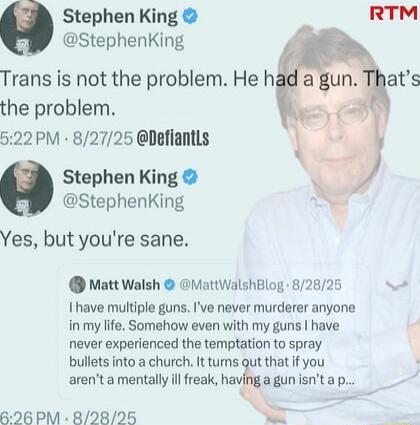The height and width of the screenshot is (425, 420).
Task: Open the first Stephen King display name
Action: (x=120, y=16)
